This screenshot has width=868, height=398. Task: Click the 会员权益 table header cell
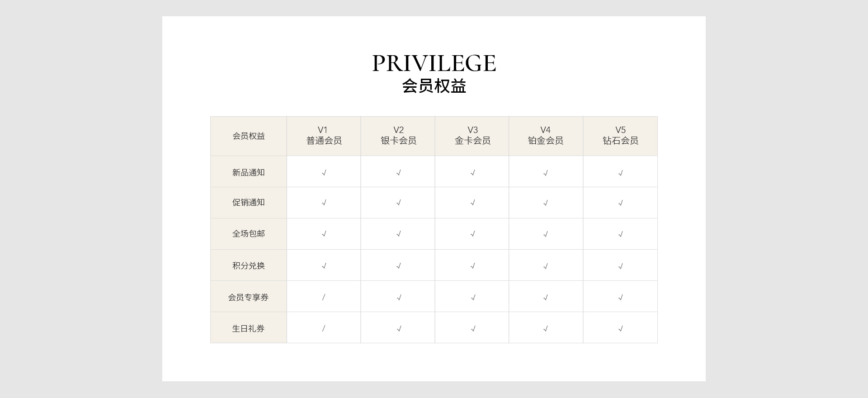(249, 136)
